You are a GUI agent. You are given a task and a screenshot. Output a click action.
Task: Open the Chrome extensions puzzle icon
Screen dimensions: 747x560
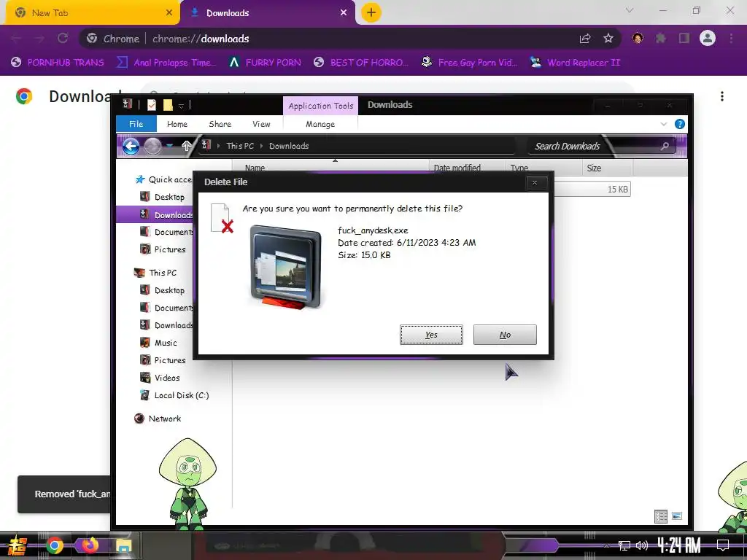(660, 39)
